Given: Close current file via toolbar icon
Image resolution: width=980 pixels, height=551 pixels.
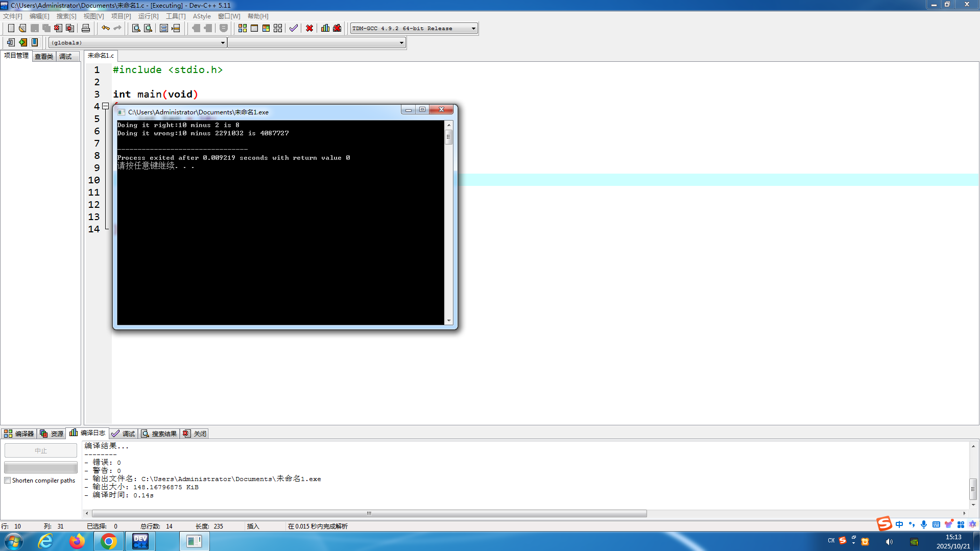Looking at the screenshot, I should (x=58, y=28).
